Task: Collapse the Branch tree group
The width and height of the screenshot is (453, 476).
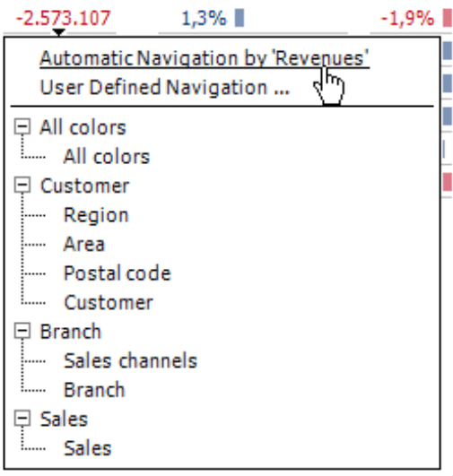Action: point(22,331)
